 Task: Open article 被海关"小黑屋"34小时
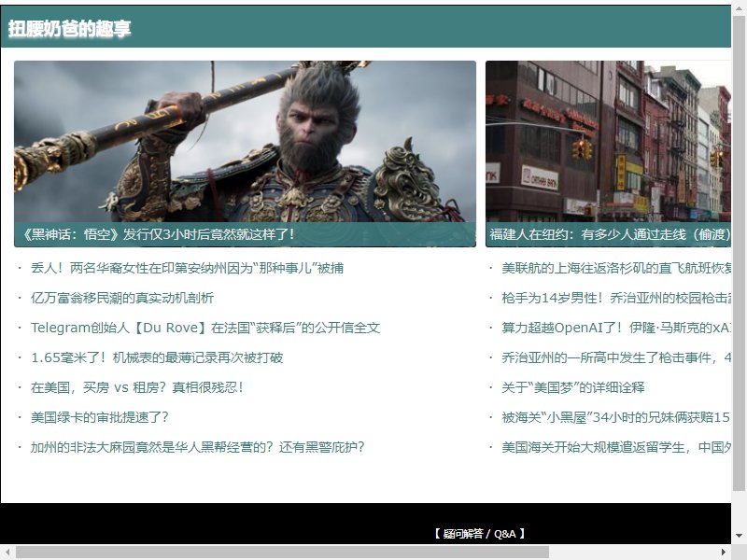616,417
